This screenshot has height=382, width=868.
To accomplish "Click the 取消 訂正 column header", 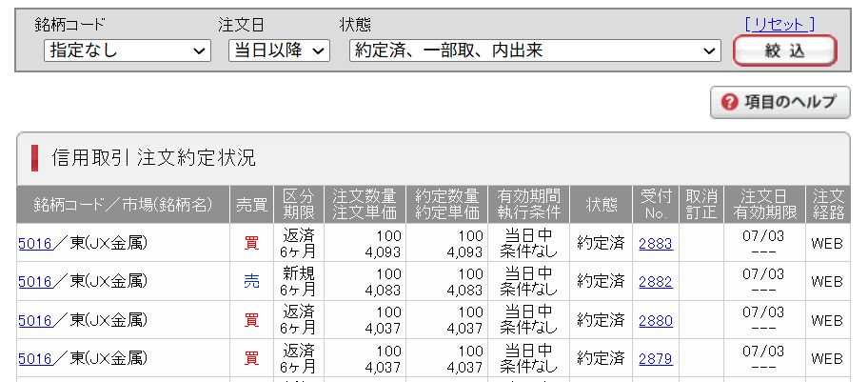I will (x=701, y=205).
